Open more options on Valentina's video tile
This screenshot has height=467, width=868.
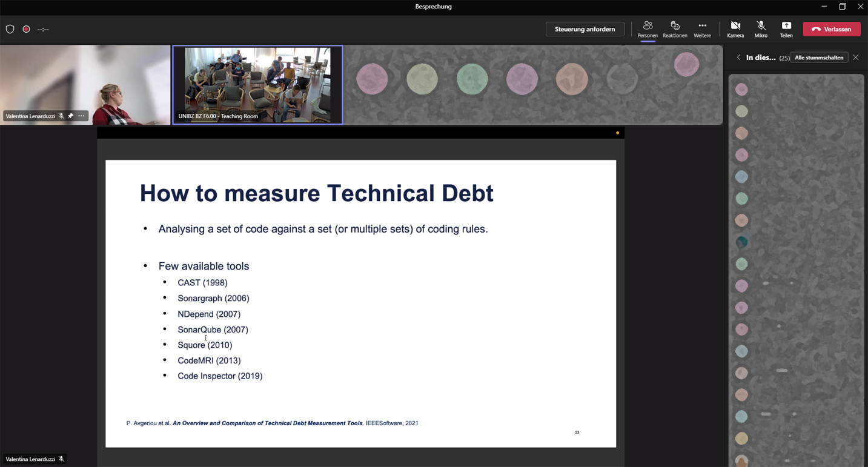coord(81,116)
